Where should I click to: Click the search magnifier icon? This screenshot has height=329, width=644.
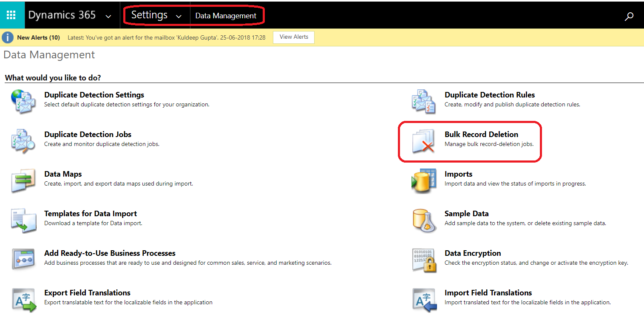click(x=629, y=16)
